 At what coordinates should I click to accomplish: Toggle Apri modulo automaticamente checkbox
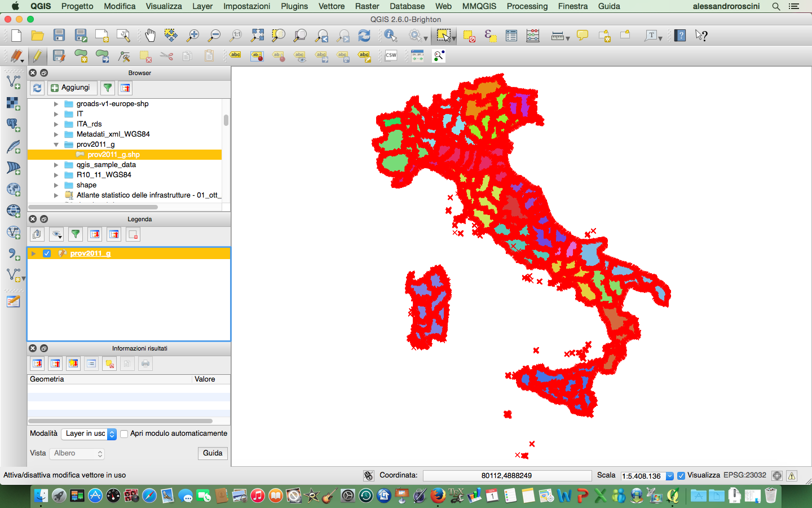coord(124,434)
